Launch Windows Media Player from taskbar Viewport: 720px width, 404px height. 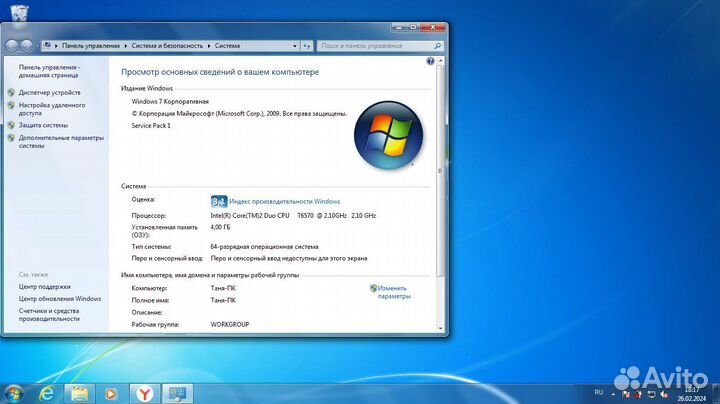[x=111, y=393]
